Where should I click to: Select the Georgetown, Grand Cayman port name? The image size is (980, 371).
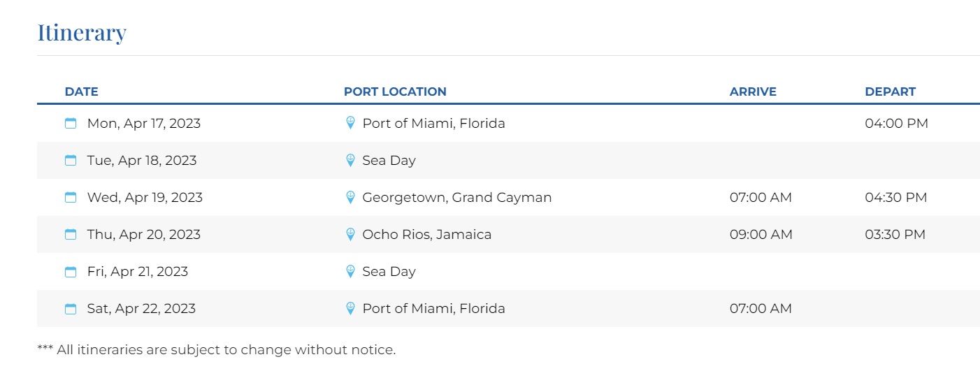point(456,198)
